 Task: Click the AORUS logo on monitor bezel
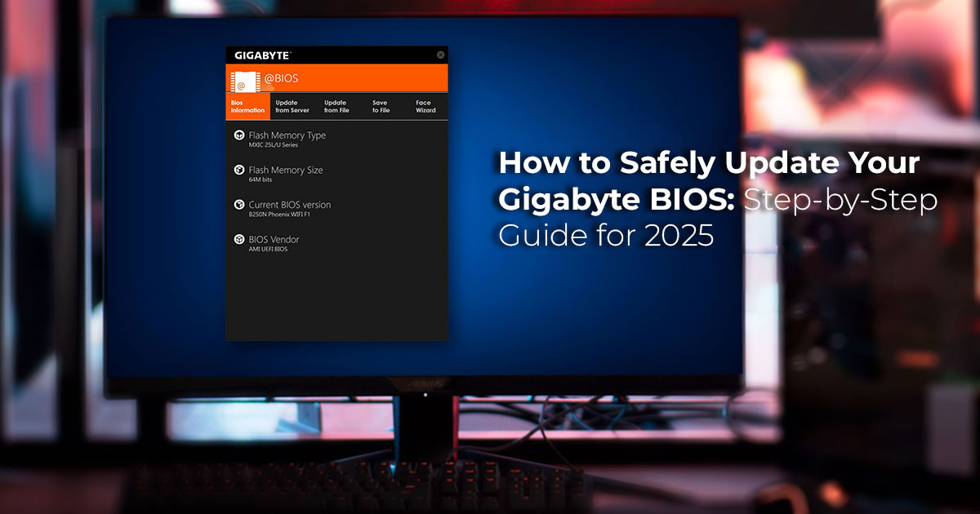point(425,383)
